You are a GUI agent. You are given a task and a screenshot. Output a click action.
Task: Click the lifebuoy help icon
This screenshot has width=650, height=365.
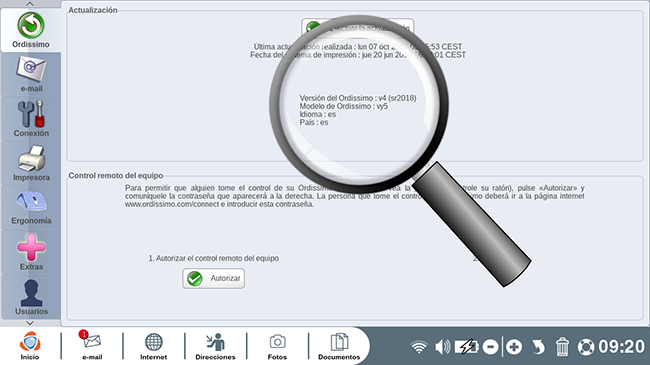[586, 347]
